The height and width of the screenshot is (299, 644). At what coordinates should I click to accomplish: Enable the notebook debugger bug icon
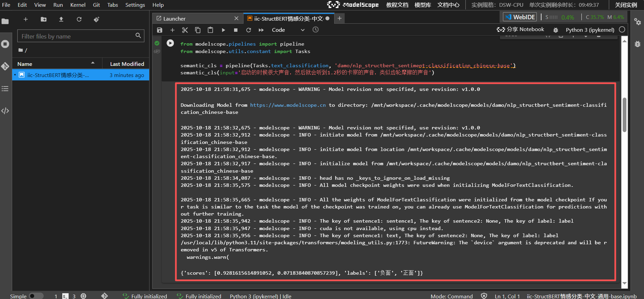click(x=556, y=30)
